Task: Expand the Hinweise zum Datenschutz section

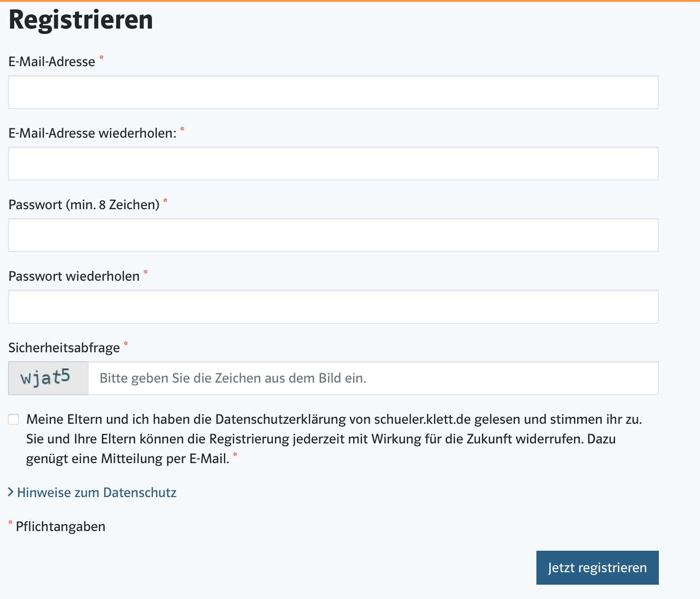Action: coord(97,493)
